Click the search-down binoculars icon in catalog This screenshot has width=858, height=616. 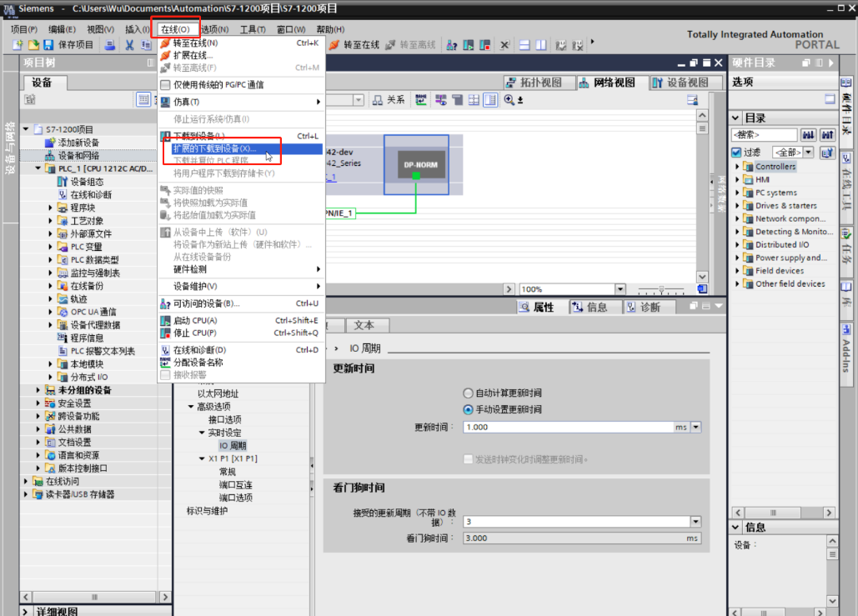click(807, 135)
